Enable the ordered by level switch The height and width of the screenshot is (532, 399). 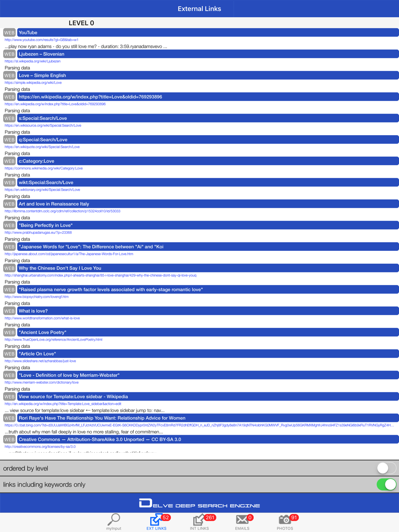pyautogui.click(x=386, y=468)
